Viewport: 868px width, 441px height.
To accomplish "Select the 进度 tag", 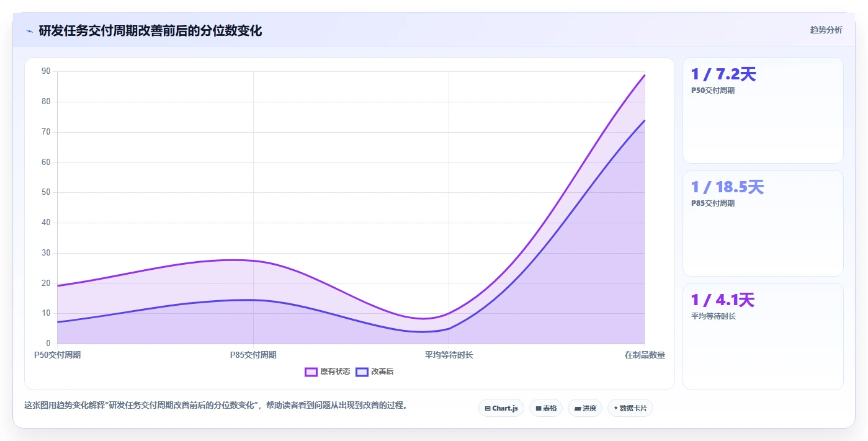I will (585, 408).
